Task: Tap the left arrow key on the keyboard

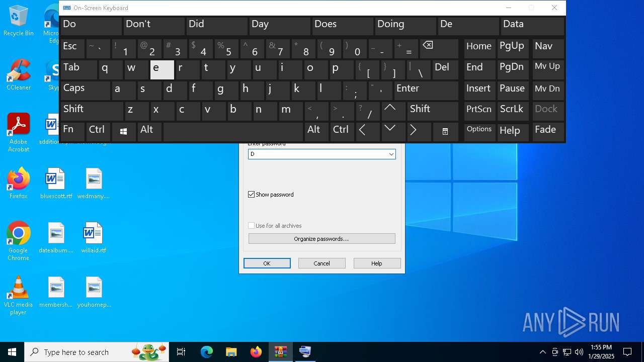Action: point(368,132)
